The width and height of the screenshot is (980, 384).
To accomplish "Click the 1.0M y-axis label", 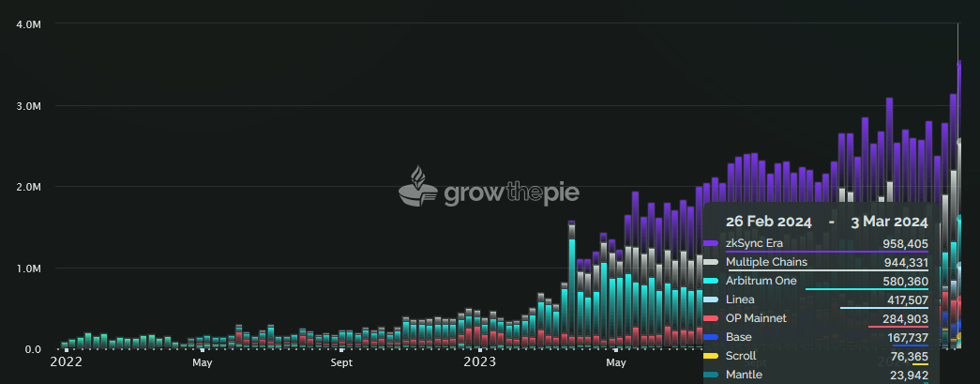I will pos(29,268).
